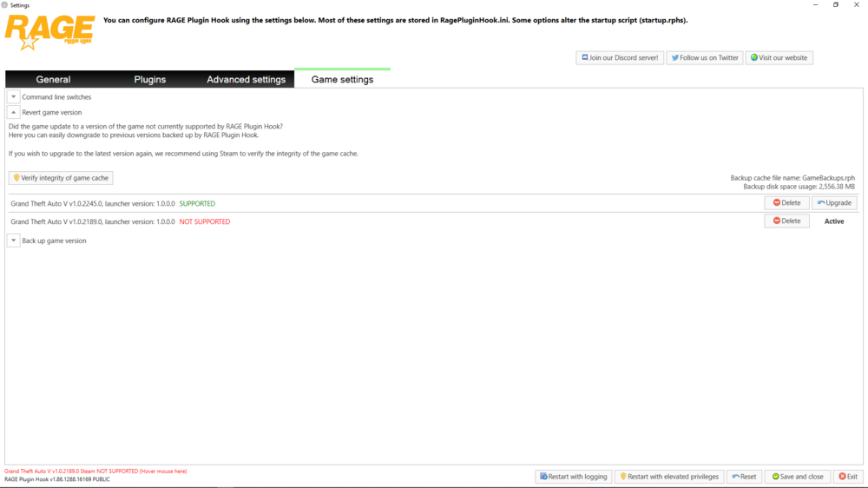This screenshot has height=488, width=868.
Task: Delete the v1.0.2189.0 game backup
Action: tap(786, 221)
